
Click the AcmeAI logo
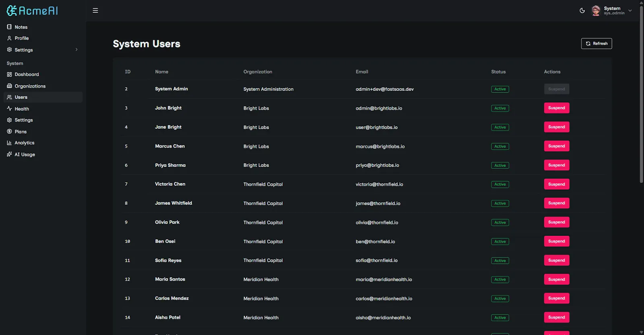tap(32, 11)
